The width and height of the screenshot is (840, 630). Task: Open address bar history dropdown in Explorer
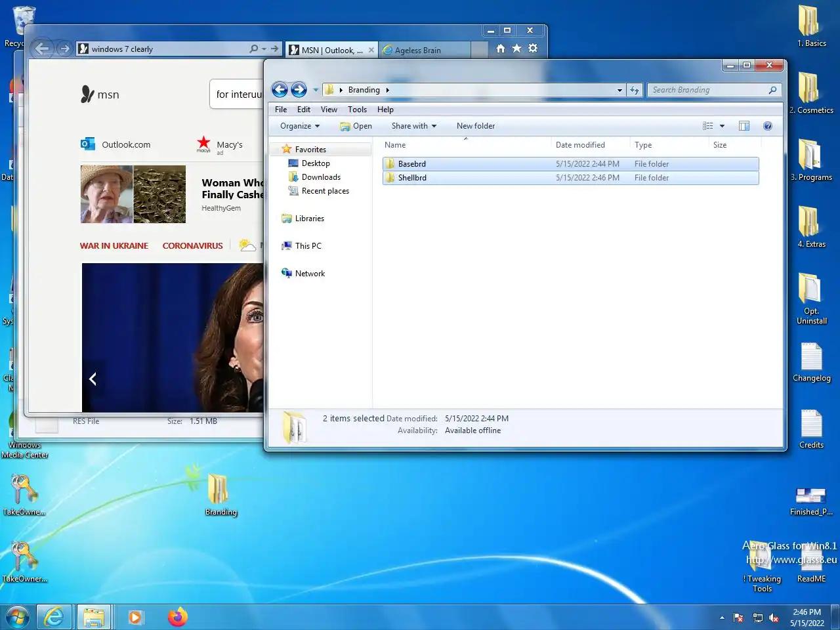pos(619,90)
